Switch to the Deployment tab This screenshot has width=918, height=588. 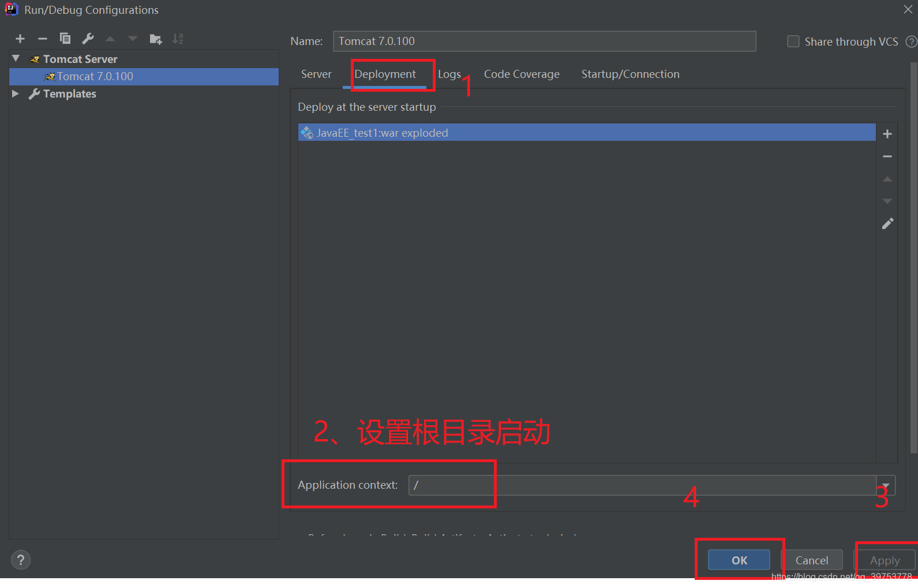pyautogui.click(x=385, y=74)
